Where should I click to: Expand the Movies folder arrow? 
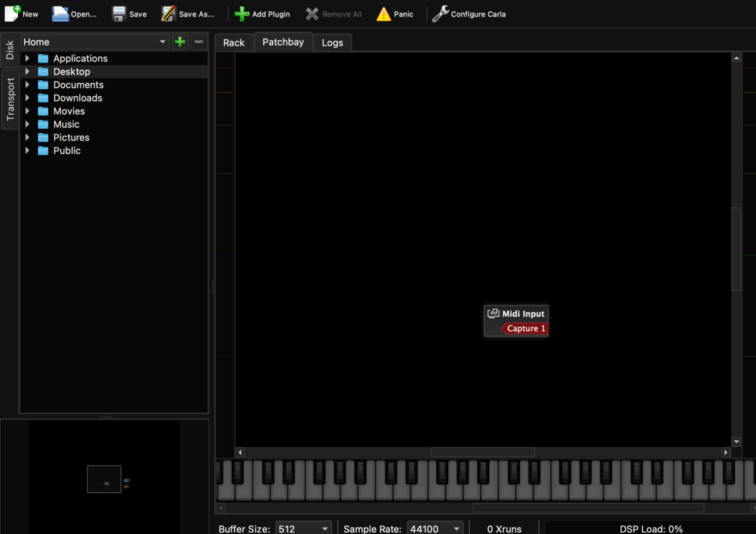click(27, 111)
